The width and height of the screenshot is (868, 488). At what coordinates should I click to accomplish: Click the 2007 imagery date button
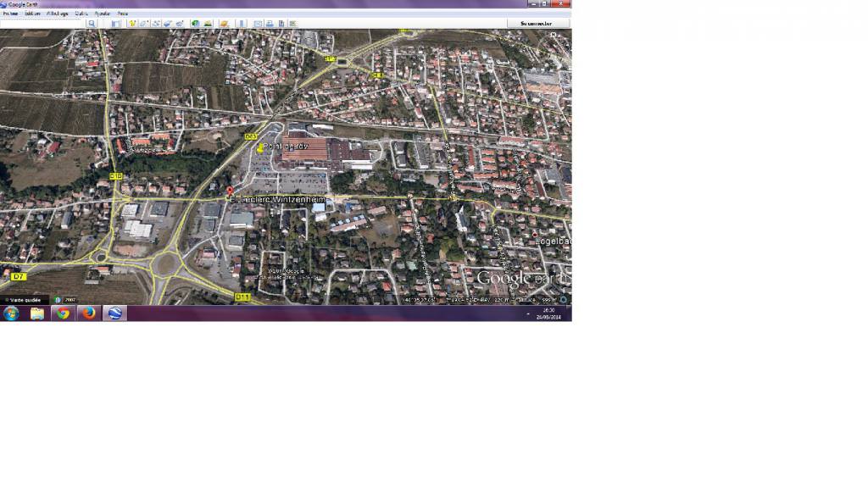coord(70,300)
